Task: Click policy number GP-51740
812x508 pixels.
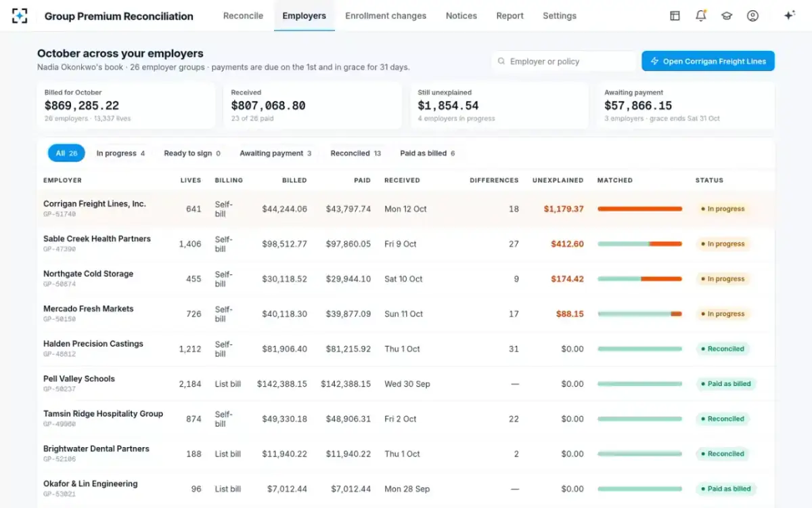Action: click(60, 214)
